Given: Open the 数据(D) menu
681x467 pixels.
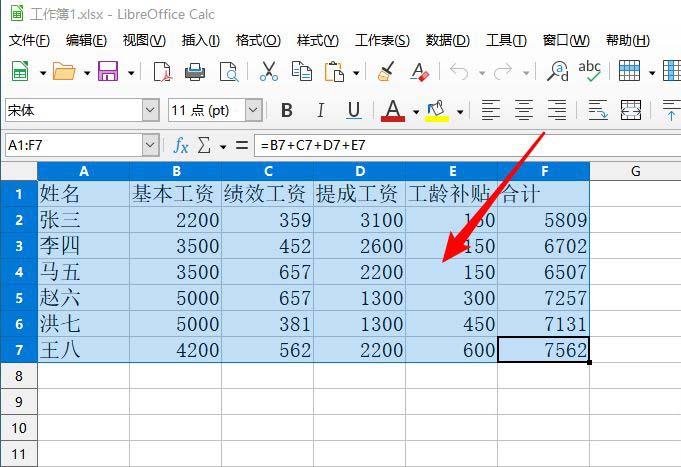Looking at the screenshot, I should [x=447, y=41].
